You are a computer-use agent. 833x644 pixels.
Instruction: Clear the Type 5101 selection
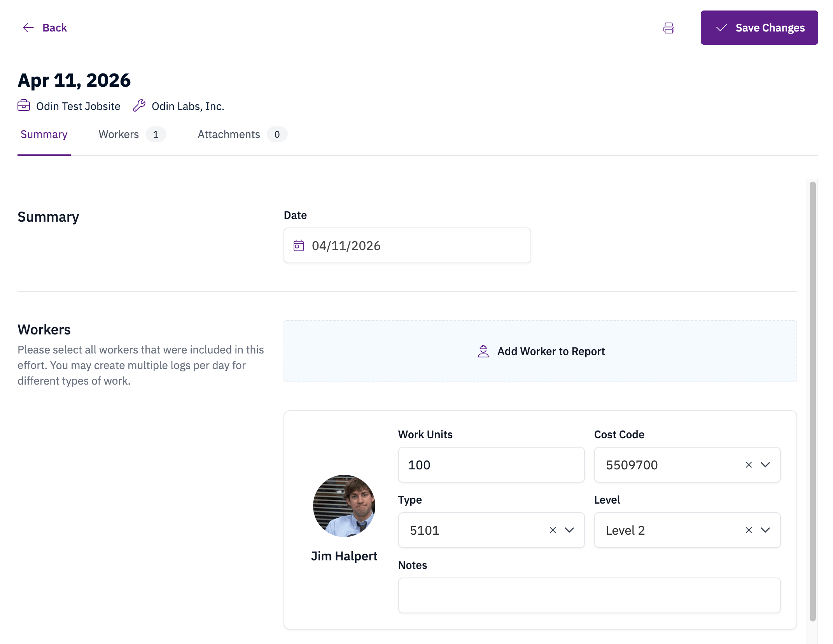pyautogui.click(x=553, y=530)
